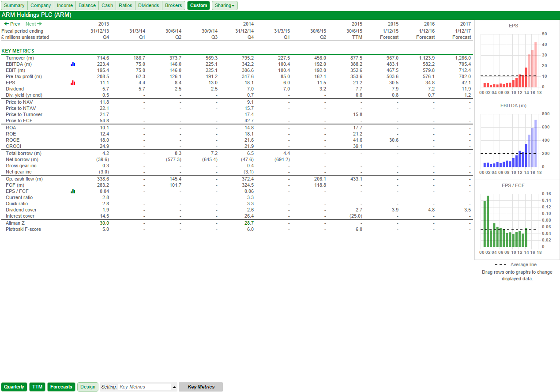This screenshot has height=392, width=560.
Task: Expand the Setting dropdown arrow
Action: [174, 387]
